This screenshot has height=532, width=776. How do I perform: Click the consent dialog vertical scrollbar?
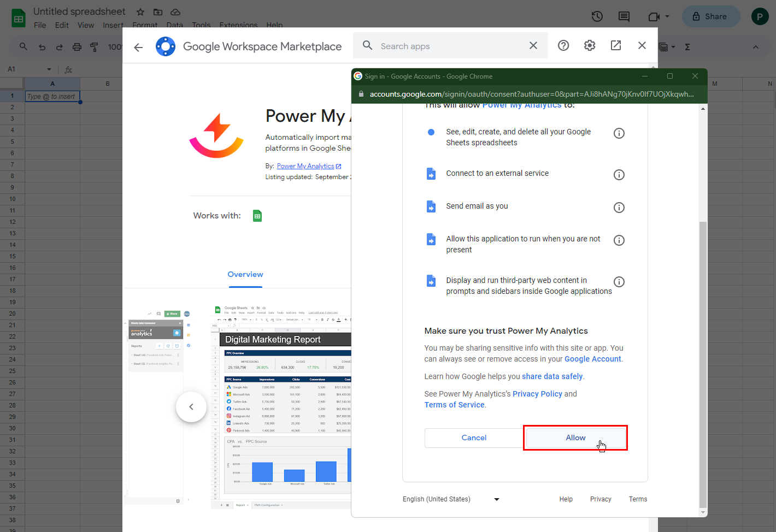click(x=703, y=360)
